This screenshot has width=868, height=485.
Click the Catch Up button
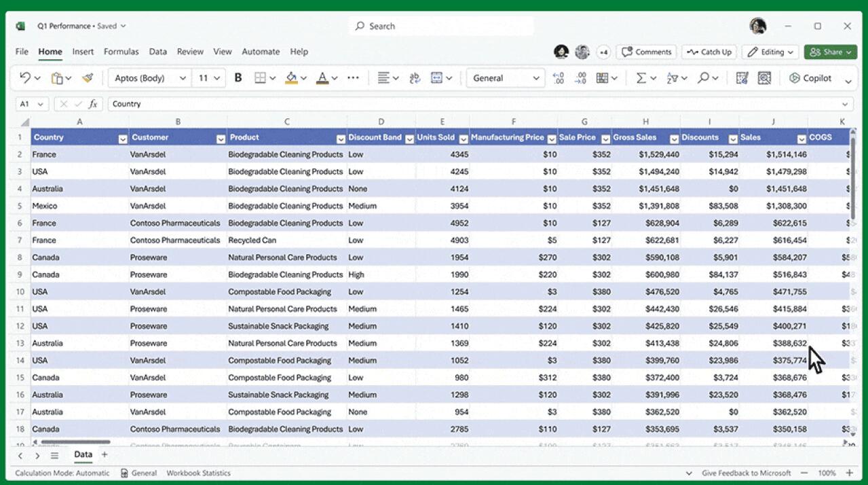[x=709, y=52]
